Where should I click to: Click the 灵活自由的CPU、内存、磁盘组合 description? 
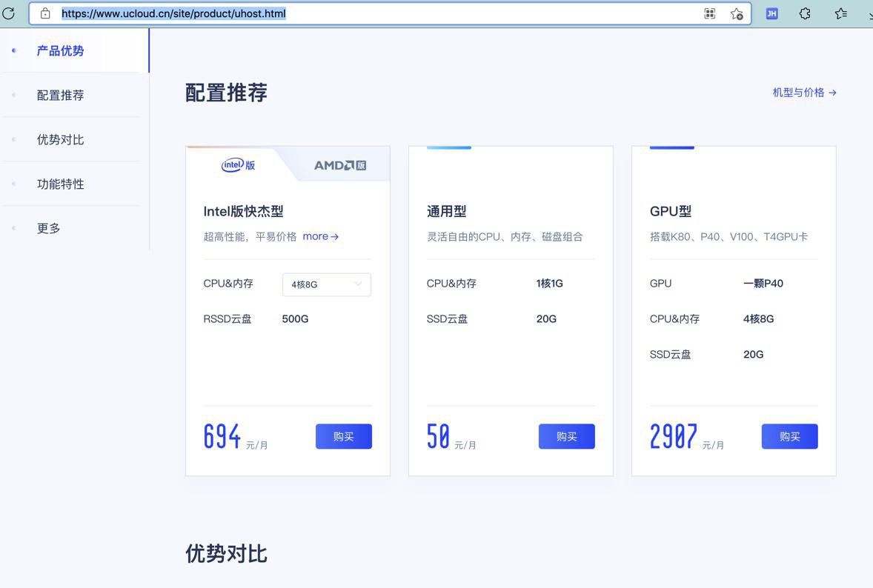pyautogui.click(x=505, y=236)
